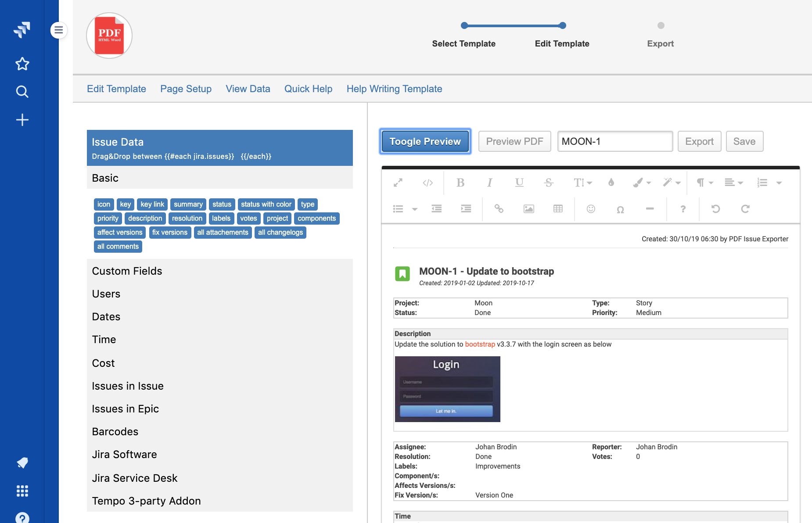This screenshot has width=812, height=523.
Task: Apply italic formatting
Action: [x=489, y=183]
